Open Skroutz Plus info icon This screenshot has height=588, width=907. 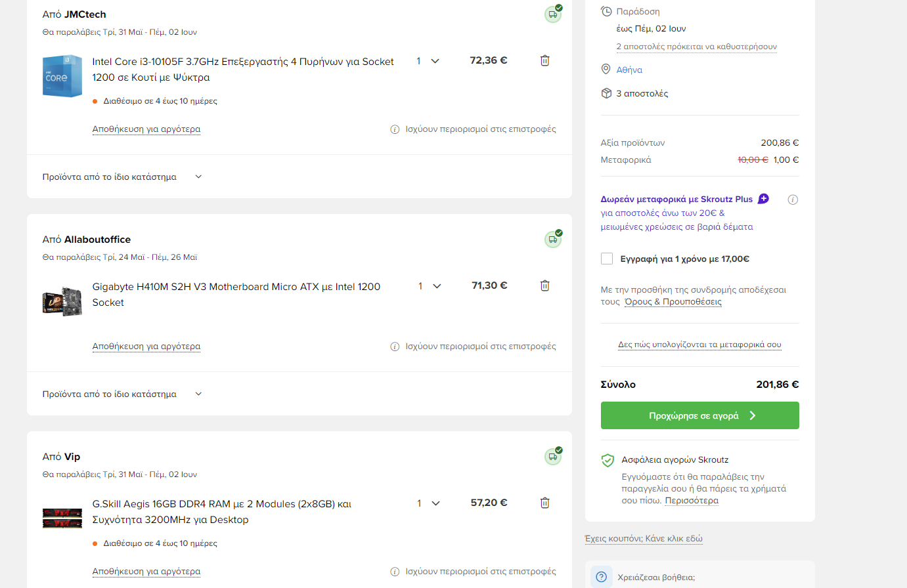(x=793, y=199)
